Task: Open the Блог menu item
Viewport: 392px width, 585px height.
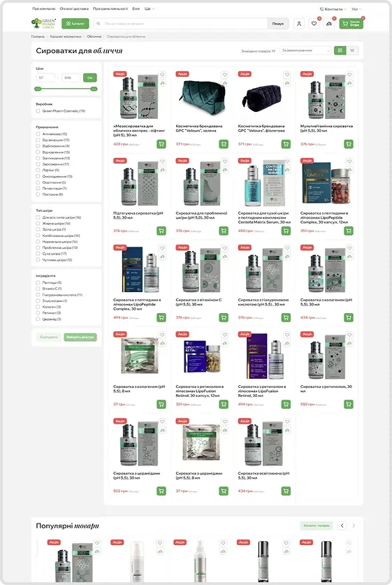Action: point(136,8)
